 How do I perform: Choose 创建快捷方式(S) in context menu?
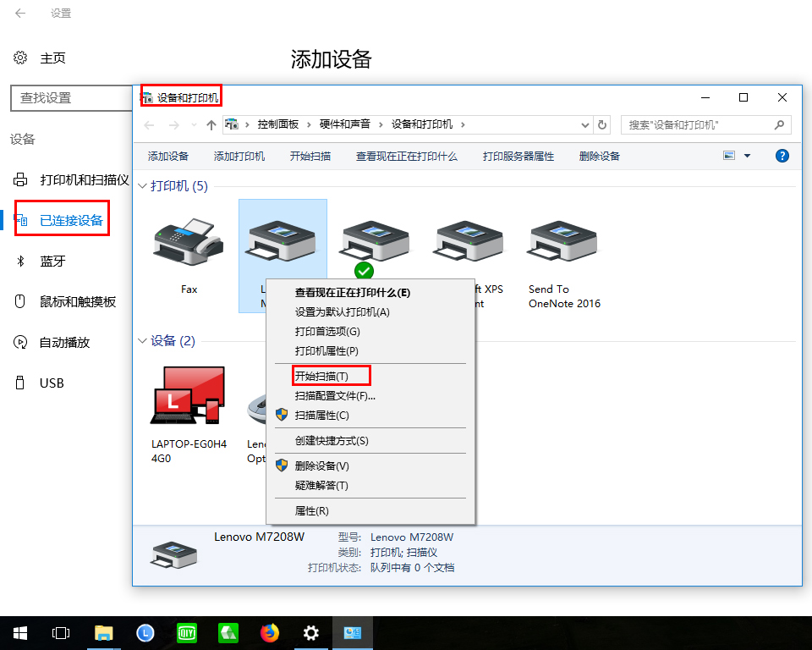click(x=370, y=441)
